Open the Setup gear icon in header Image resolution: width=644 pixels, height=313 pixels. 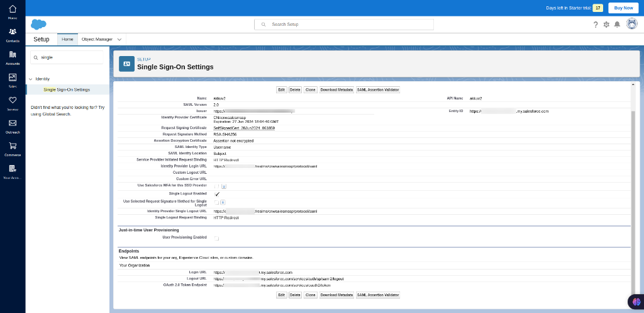[606, 25]
